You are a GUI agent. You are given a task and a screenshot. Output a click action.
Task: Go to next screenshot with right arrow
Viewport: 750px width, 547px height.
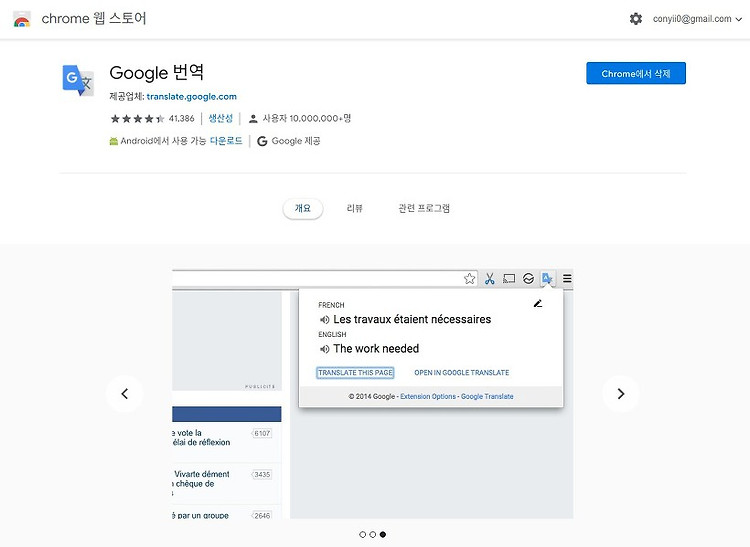621,394
